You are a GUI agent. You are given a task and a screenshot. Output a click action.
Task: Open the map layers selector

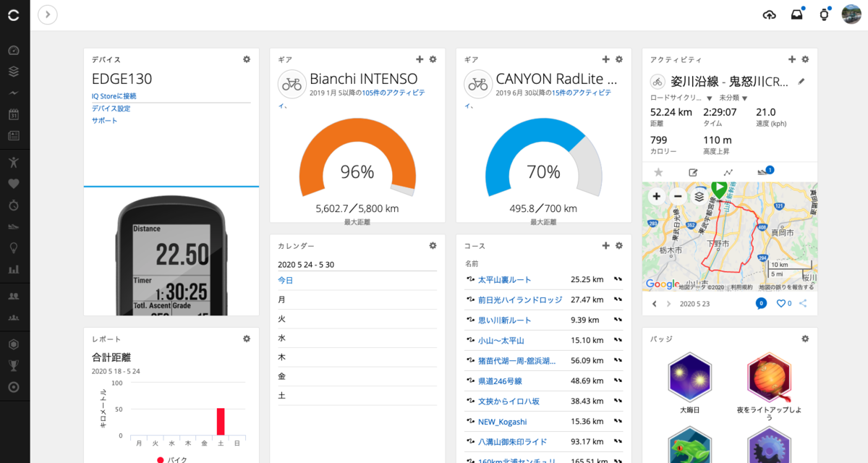coord(699,196)
